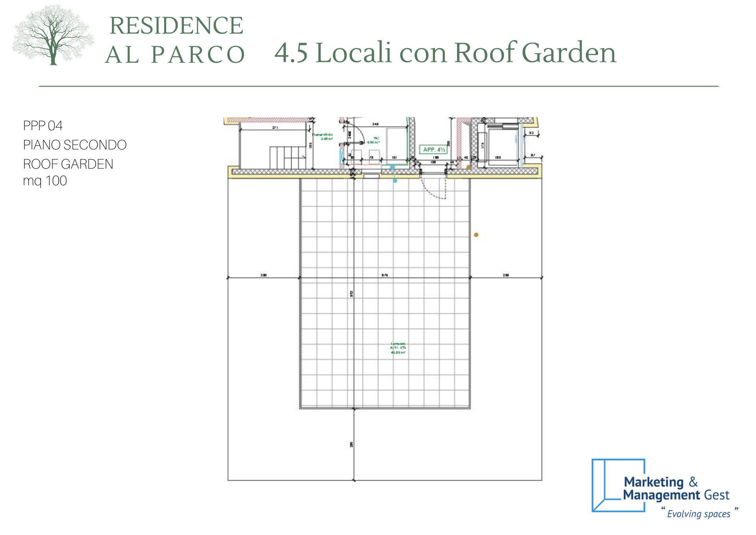Click the staircase symbol in floor plan
Screen dimensions: 756x535
287,158
